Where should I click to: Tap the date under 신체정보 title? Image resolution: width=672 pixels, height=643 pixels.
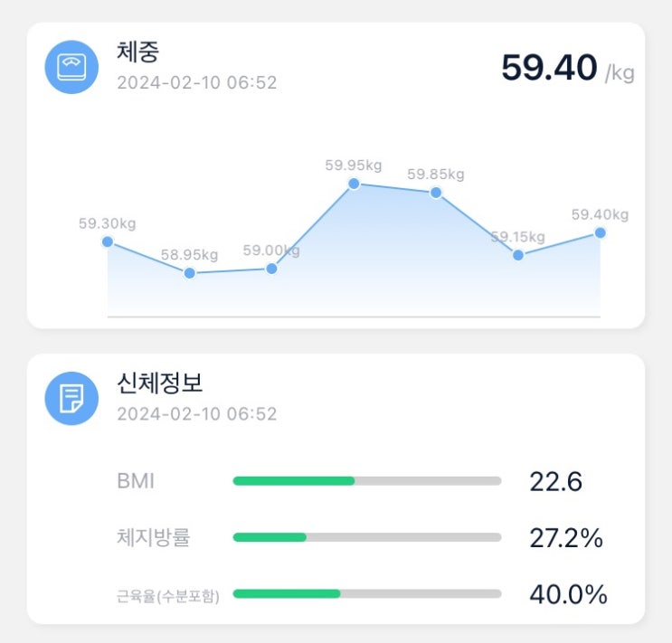point(196,414)
